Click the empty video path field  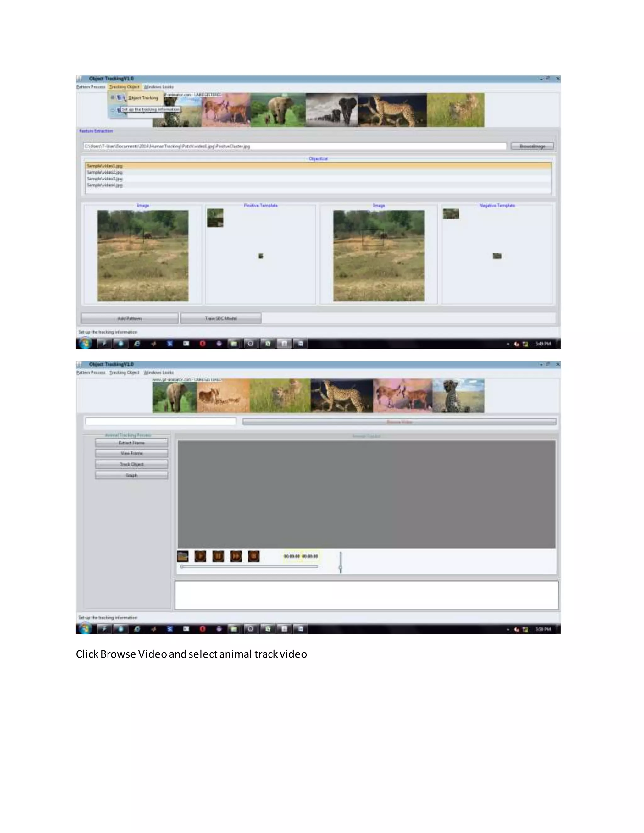[x=161, y=422]
